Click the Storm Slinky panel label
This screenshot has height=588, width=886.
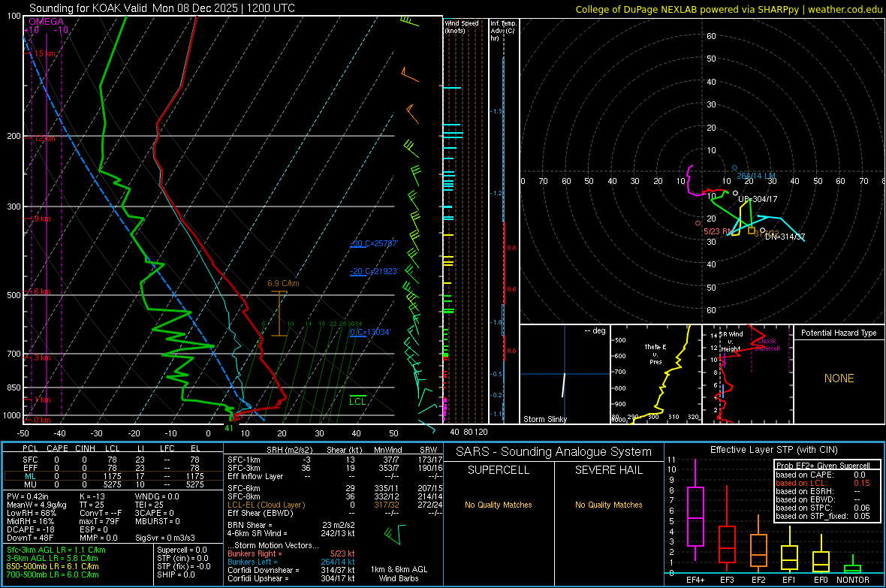pyautogui.click(x=544, y=419)
